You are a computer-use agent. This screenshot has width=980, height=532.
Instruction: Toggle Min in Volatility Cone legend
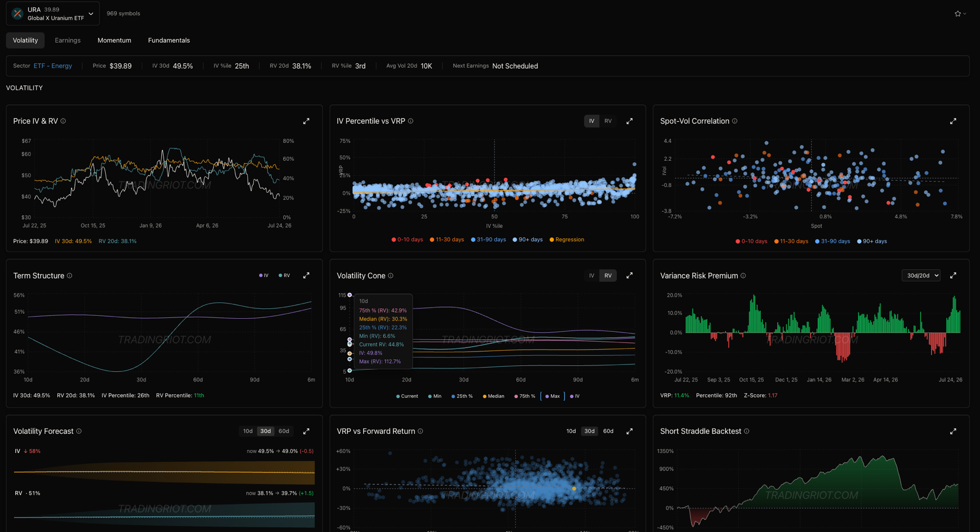tap(435, 396)
